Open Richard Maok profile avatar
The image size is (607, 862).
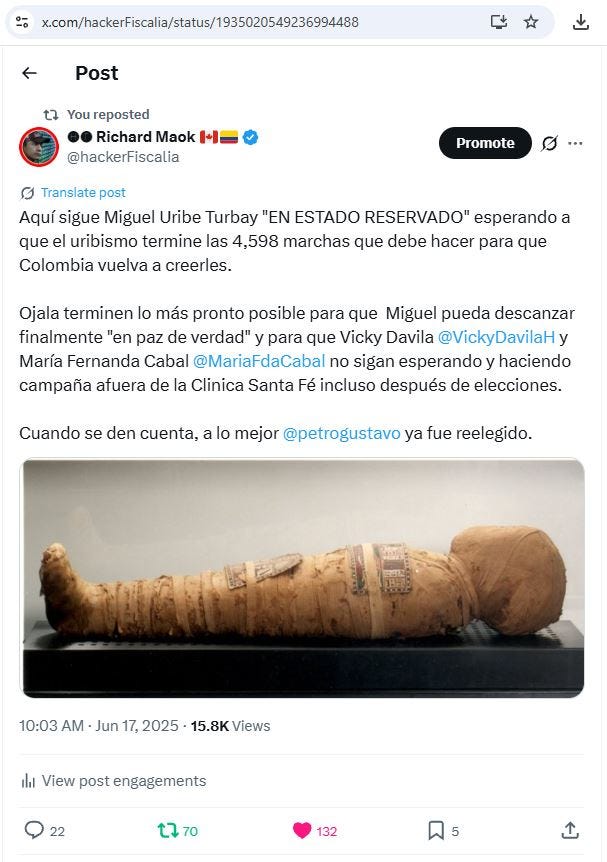[39, 147]
